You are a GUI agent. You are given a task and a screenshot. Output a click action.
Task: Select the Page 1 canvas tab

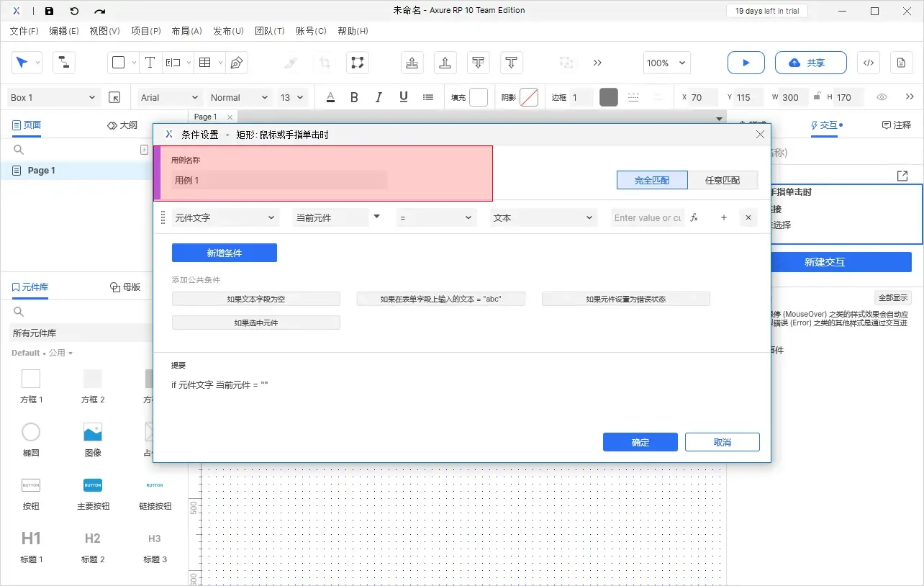pos(207,116)
